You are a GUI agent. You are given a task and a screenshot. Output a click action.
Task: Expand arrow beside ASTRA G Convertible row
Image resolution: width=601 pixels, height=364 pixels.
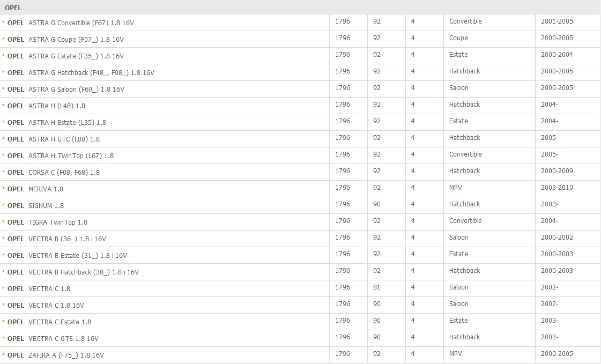pos(3,22)
